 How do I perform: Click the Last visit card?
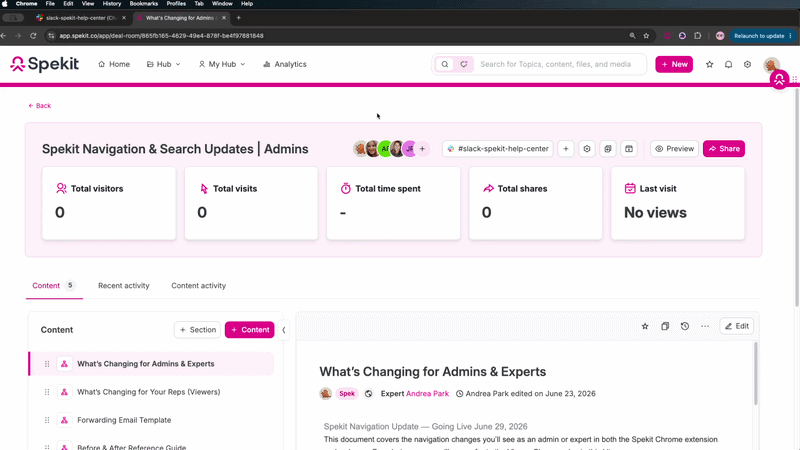[x=678, y=203]
